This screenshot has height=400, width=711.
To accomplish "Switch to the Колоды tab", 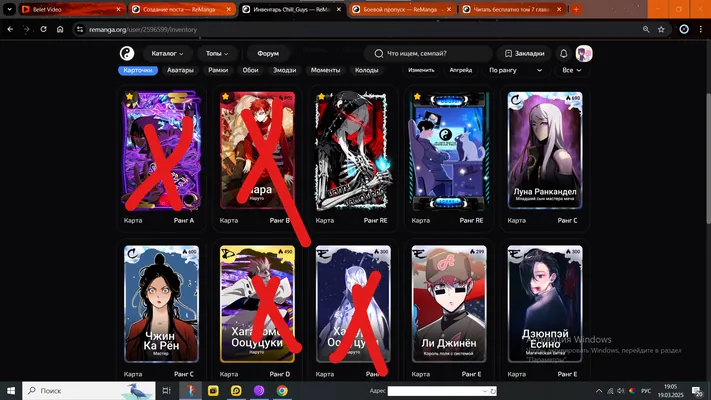I will pyautogui.click(x=366, y=70).
